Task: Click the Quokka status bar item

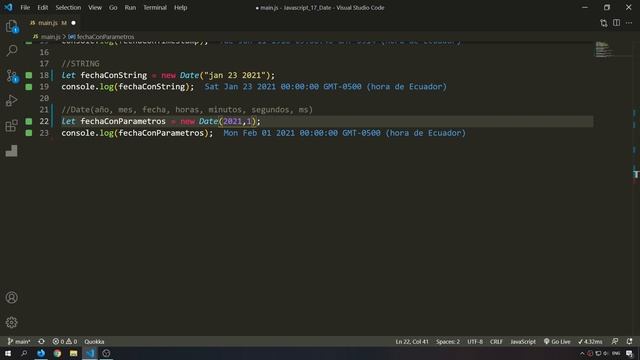Action: pos(94,342)
